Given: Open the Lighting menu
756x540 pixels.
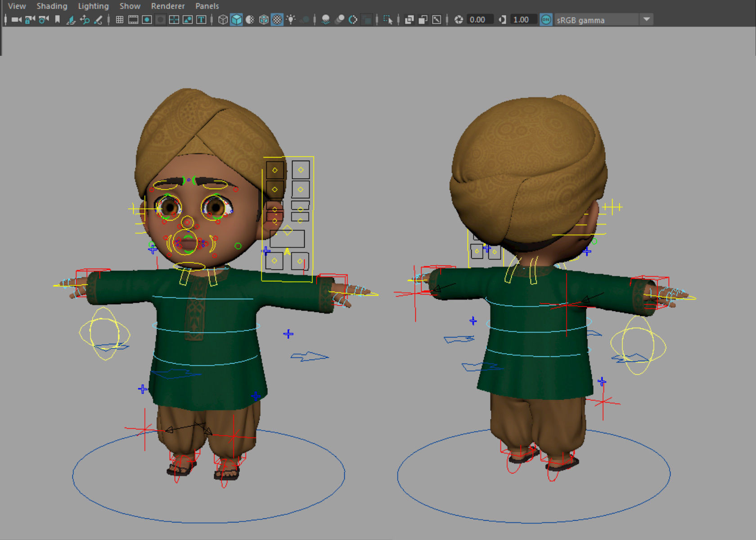Looking at the screenshot, I should tap(93, 6).
